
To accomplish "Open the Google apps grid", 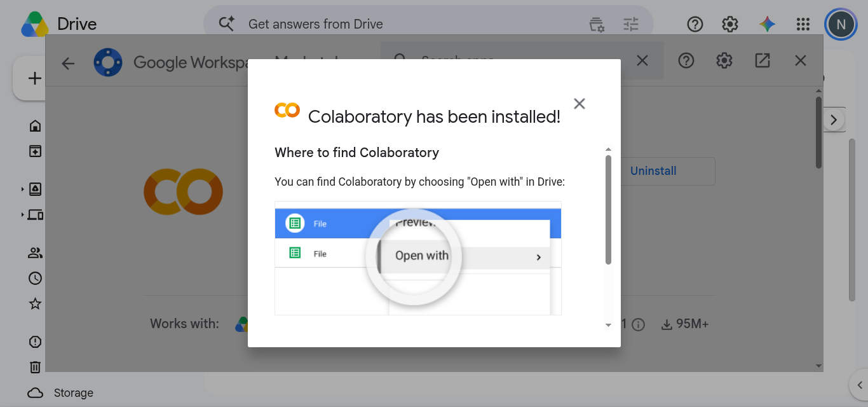I will click(803, 24).
